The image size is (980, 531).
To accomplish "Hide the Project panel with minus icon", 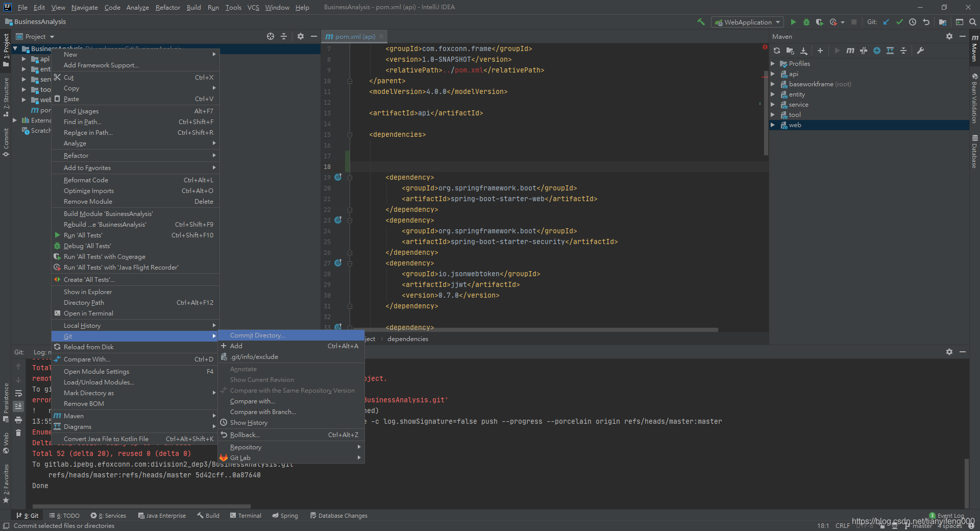I will [x=314, y=36].
